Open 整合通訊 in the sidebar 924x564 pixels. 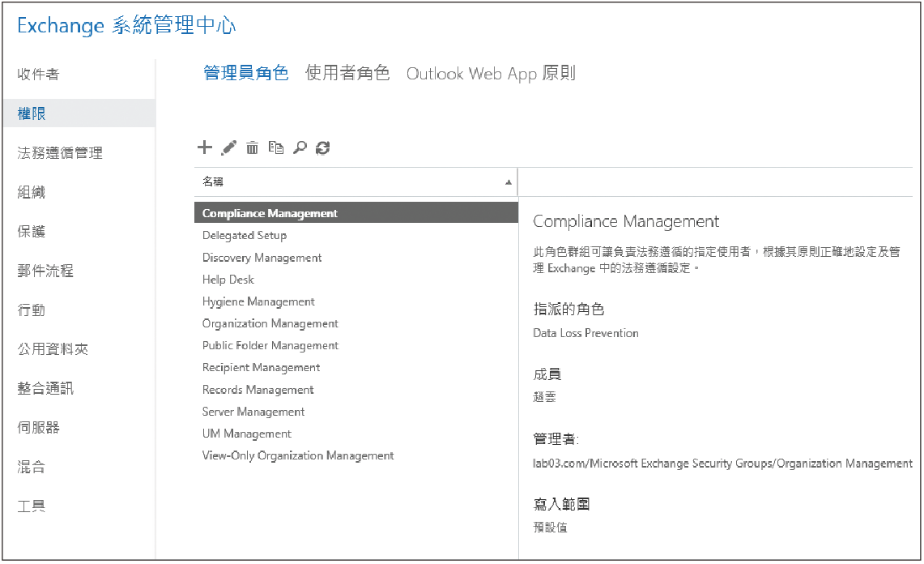click(45, 388)
